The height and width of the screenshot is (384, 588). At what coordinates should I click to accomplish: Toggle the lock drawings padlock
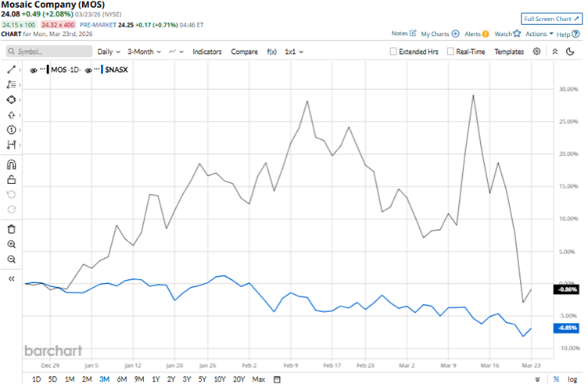[x=11, y=180]
